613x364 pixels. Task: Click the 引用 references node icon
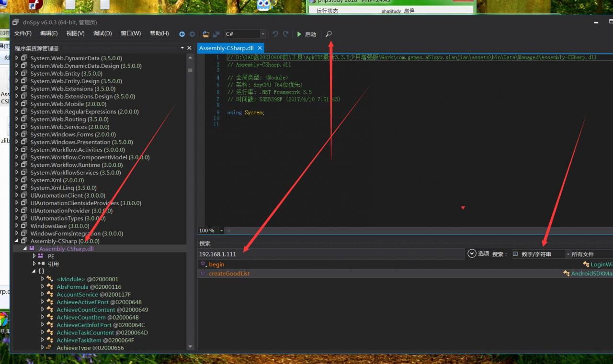41,264
